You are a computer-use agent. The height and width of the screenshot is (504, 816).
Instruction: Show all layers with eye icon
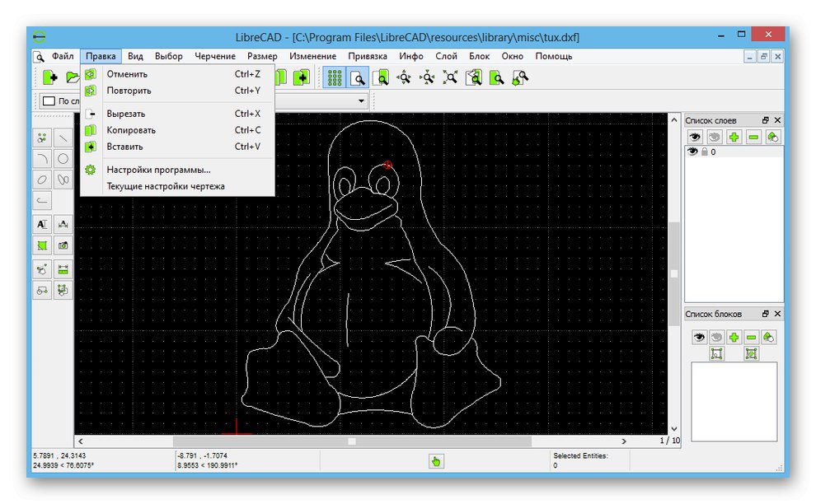point(695,137)
